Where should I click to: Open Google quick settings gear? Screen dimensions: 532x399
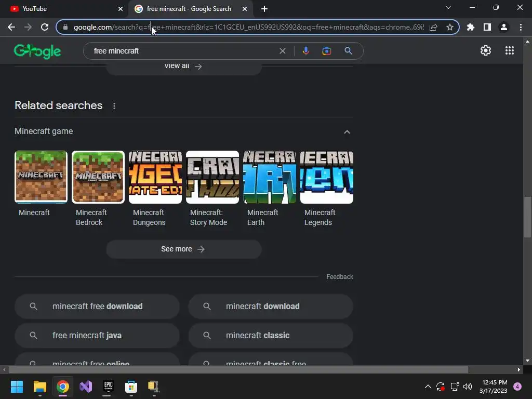486,50
